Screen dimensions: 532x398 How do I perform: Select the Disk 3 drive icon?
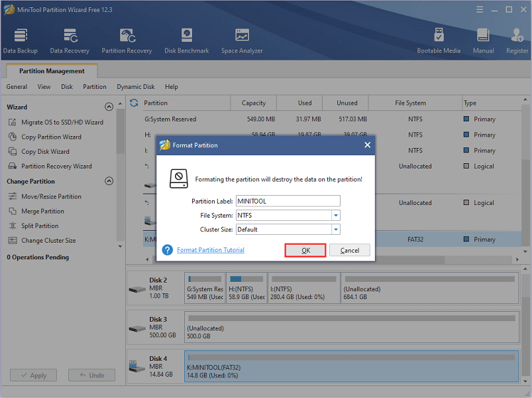[137, 329]
